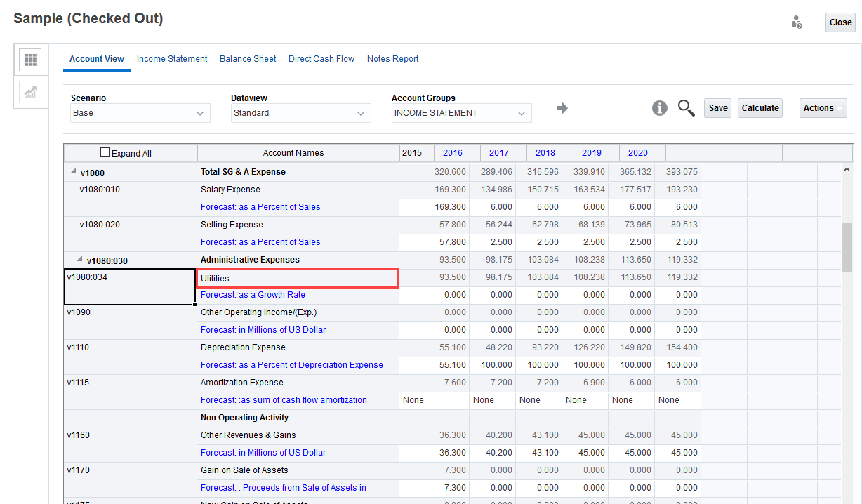Click the Utilities account name input field
862x504 pixels.
click(298, 279)
